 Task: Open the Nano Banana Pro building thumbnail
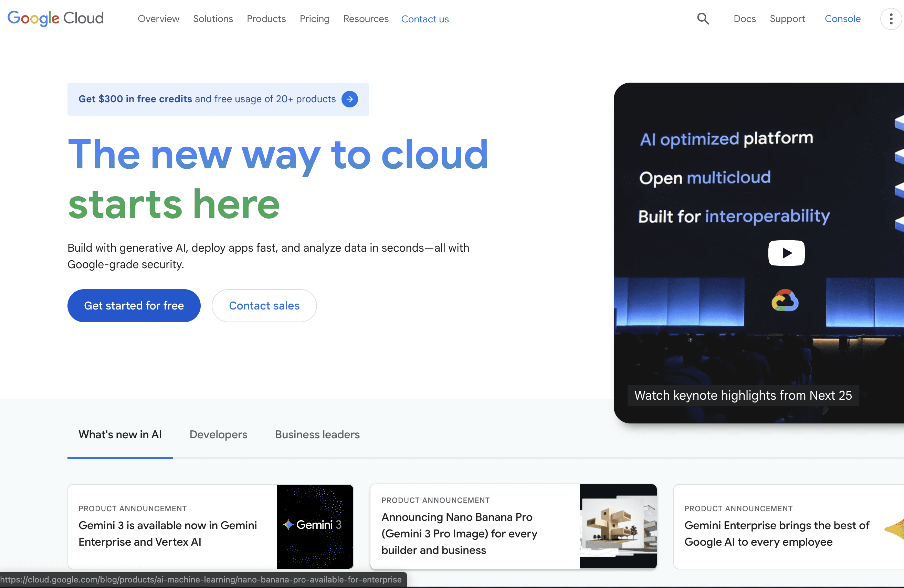tap(618, 526)
